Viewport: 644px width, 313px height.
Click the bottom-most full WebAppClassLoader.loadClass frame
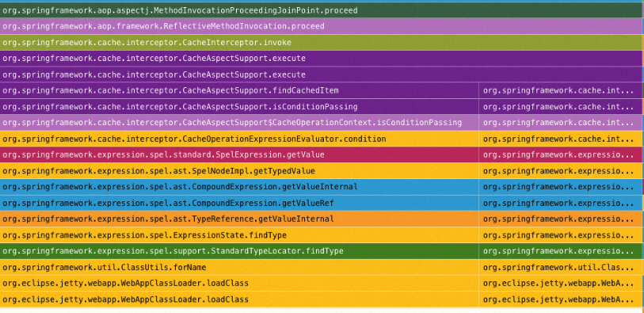click(x=239, y=300)
